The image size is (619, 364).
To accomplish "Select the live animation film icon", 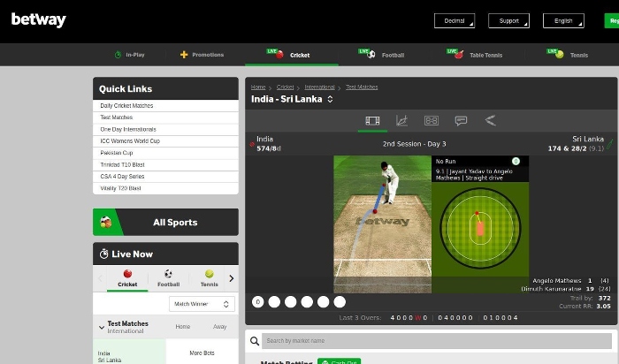I will pyautogui.click(x=372, y=120).
